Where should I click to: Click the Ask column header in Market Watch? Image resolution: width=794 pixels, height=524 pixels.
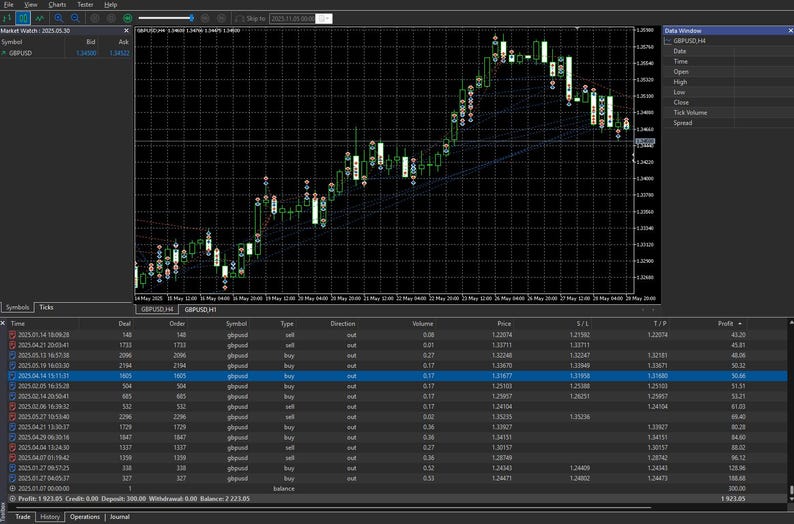click(124, 42)
